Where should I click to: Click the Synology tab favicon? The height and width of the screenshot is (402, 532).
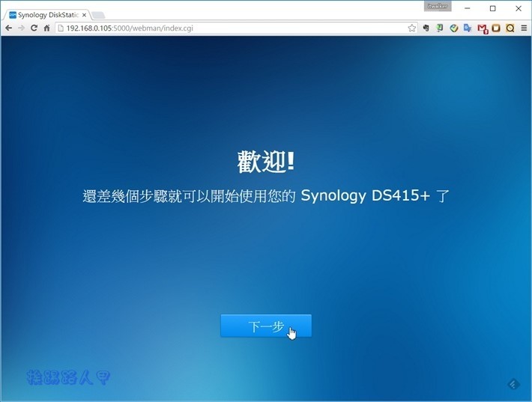tap(13, 15)
